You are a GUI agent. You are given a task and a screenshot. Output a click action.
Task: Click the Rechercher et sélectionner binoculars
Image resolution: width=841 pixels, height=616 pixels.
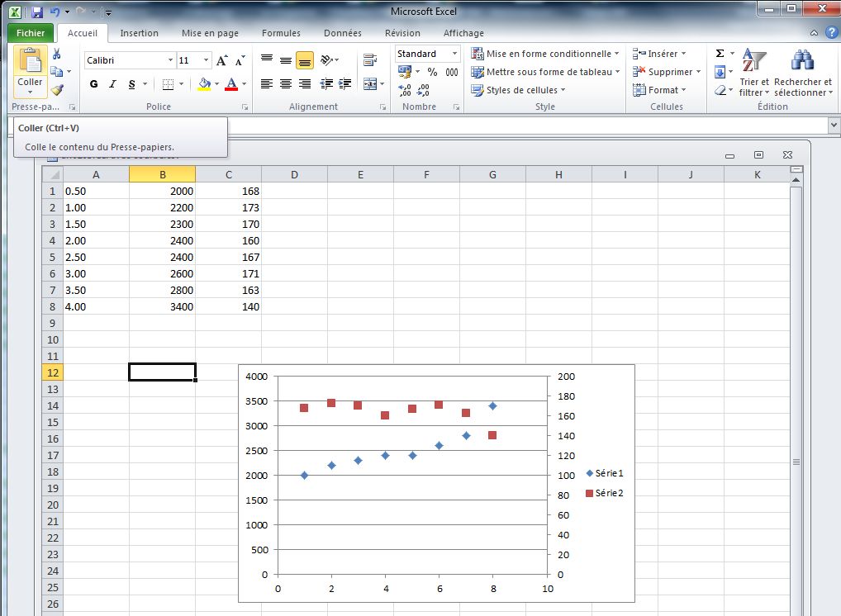[x=802, y=73]
